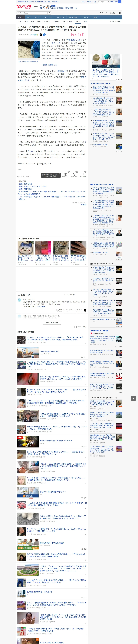Click the コメントを書く button
The height and width of the screenshot is (644, 138).
point(69,295)
